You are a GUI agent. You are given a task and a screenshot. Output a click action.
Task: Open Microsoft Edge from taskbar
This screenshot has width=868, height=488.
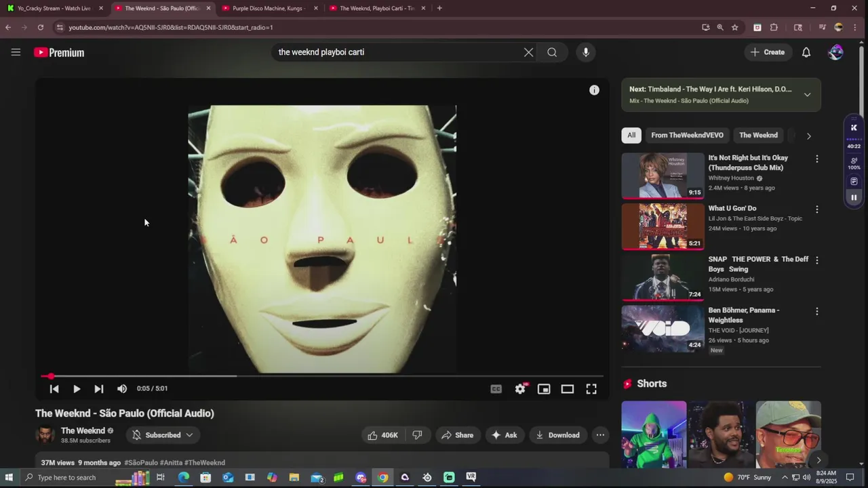click(x=184, y=477)
